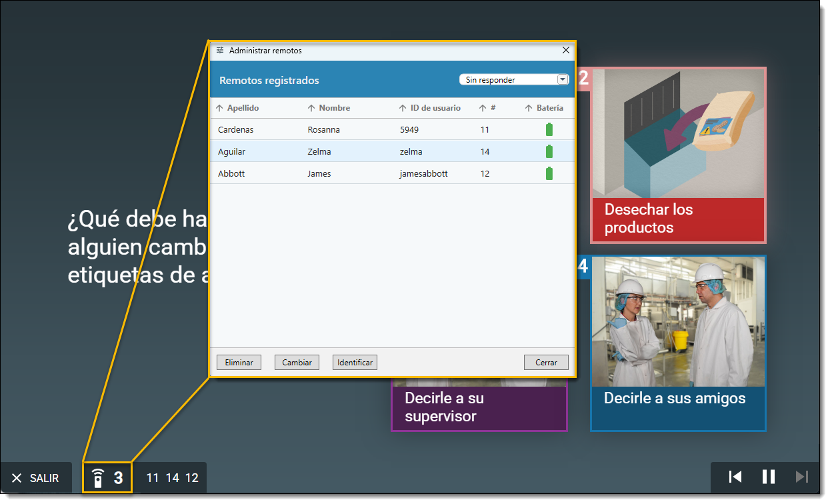Click the remotes icon in bottom bar
The width and height of the screenshot is (830, 504).
tap(98, 478)
